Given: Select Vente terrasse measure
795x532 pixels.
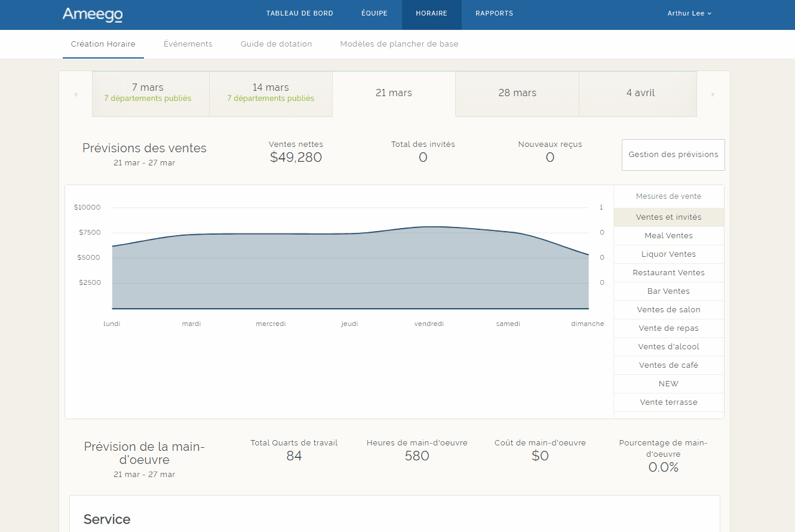Looking at the screenshot, I should click(x=668, y=402).
